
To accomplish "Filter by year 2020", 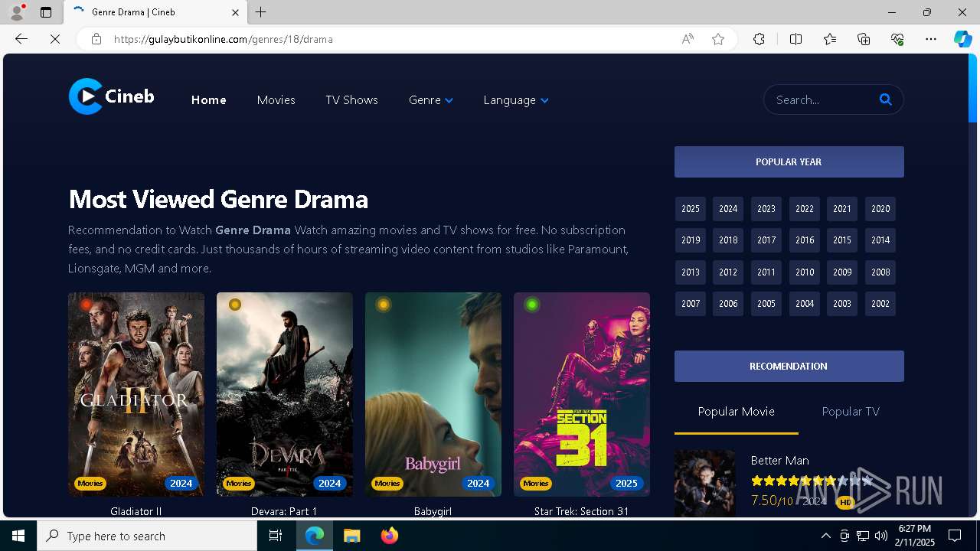I will coord(880,209).
